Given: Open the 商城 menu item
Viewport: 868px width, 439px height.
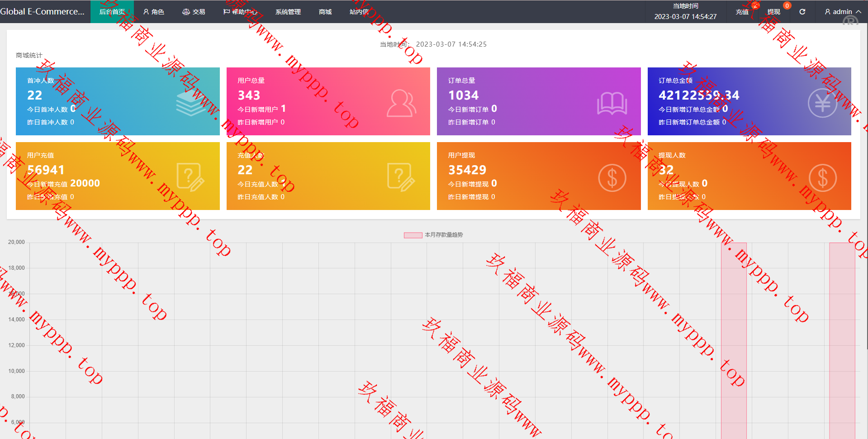Looking at the screenshot, I should (x=325, y=12).
